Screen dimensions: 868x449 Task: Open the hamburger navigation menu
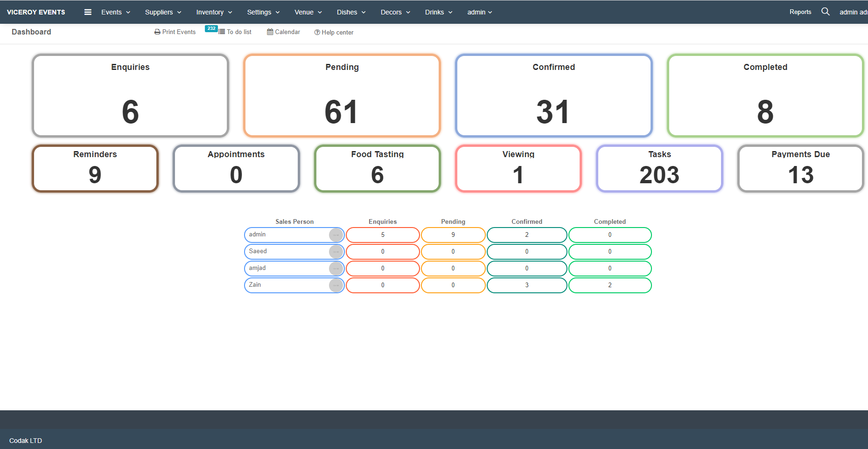pos(88,12)
